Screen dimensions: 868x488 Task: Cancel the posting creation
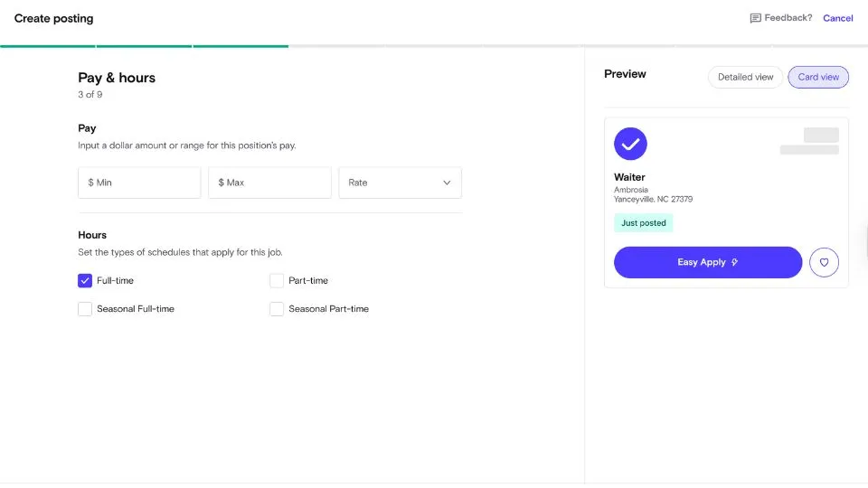click(837, 18)
